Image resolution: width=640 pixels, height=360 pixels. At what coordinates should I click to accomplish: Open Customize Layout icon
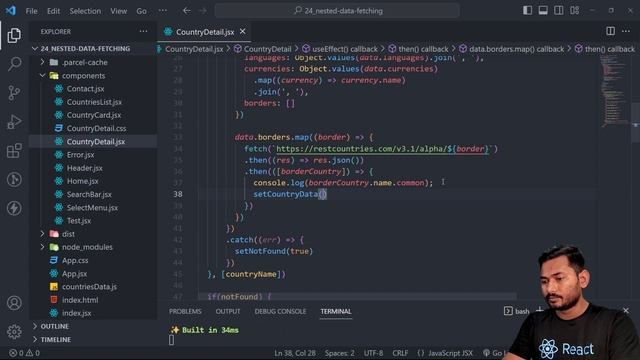574,11
